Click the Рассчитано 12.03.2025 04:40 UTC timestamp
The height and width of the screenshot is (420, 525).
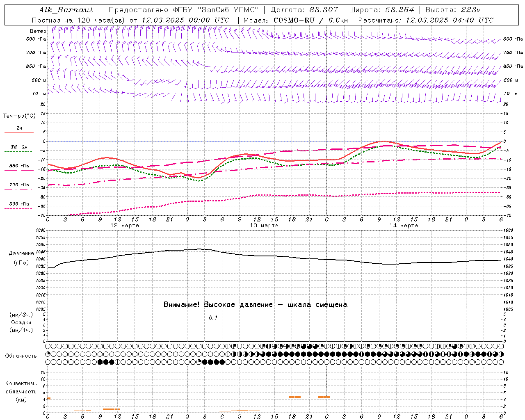(x=426, y=20)
